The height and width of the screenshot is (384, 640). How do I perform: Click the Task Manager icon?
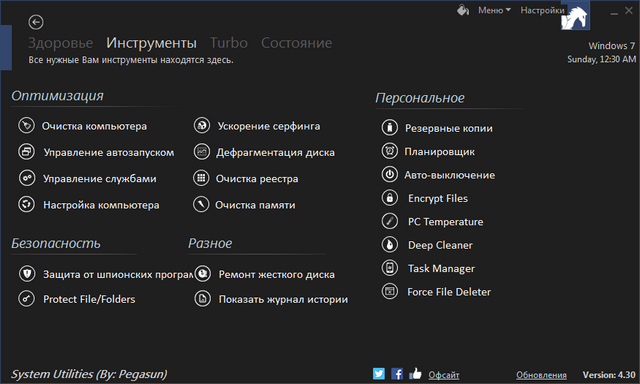pos(390,268)
